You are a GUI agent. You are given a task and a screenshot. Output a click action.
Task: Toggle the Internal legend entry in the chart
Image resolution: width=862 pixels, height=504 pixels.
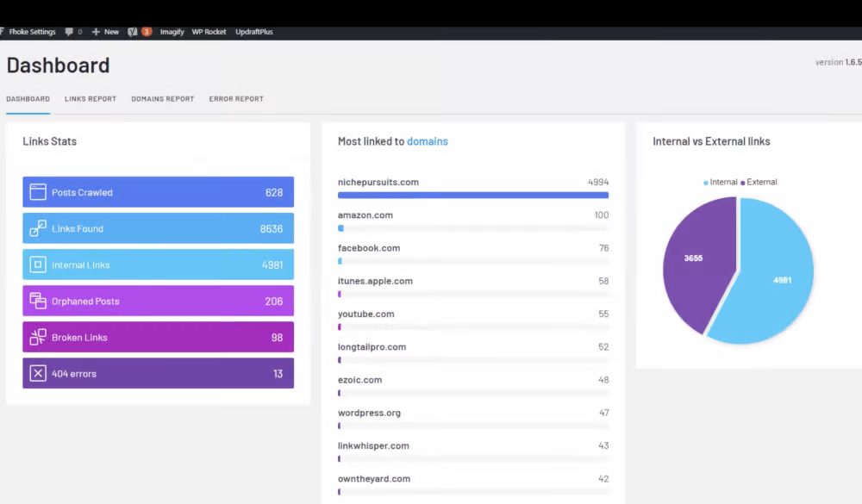click(720, 182)
